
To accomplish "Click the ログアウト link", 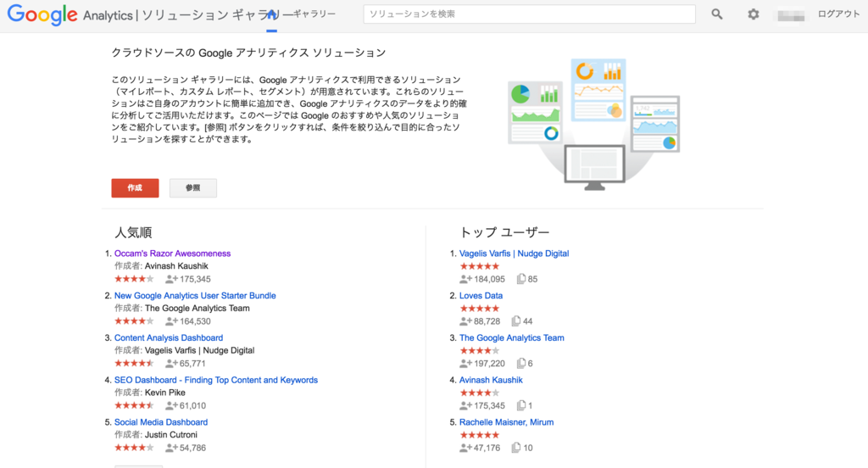I will 838,14.
